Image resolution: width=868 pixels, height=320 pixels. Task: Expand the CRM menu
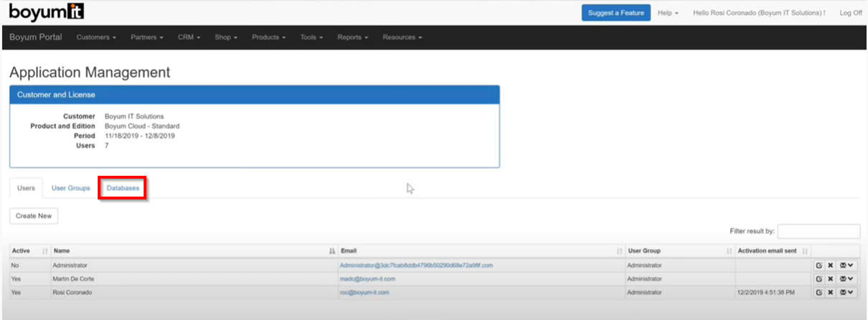[189, 37]
